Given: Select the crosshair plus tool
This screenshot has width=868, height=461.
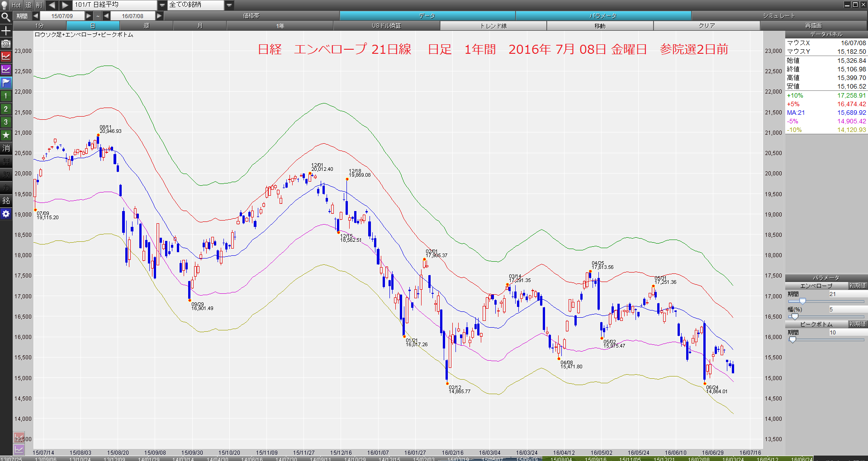Looking at the screenshot, I should [x=6, y=31].
